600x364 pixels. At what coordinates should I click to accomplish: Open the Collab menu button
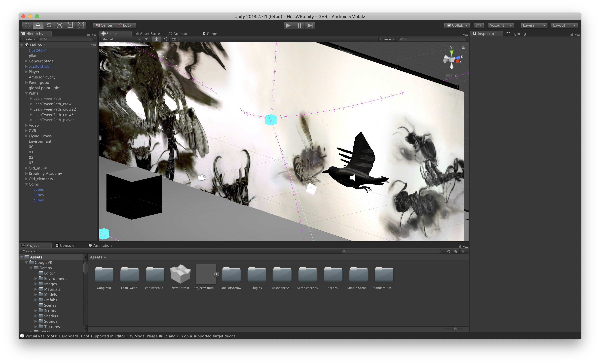(457, 25)
